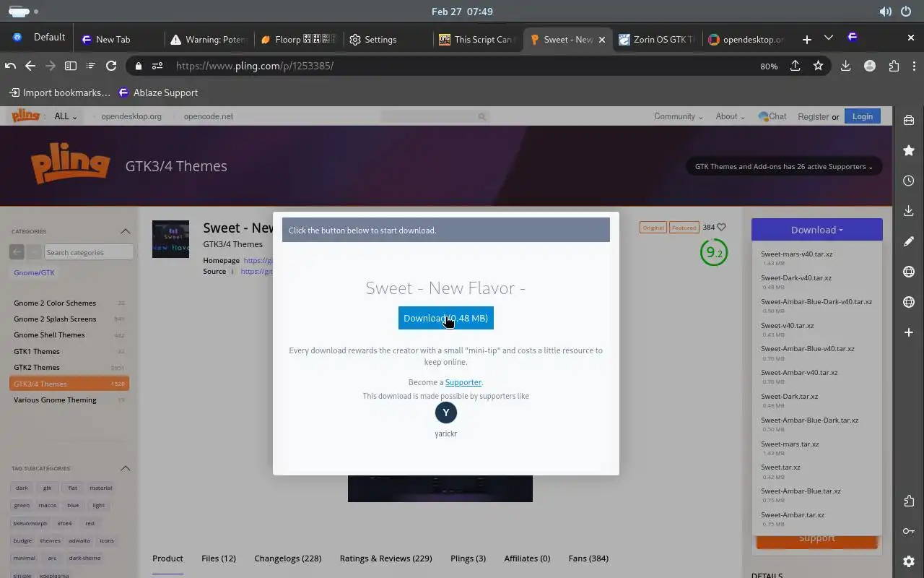This screenshot has width=924, height=578.
Task: Click the share page icon in address bar
Action: pyautogui.click(x=795, y=66)
